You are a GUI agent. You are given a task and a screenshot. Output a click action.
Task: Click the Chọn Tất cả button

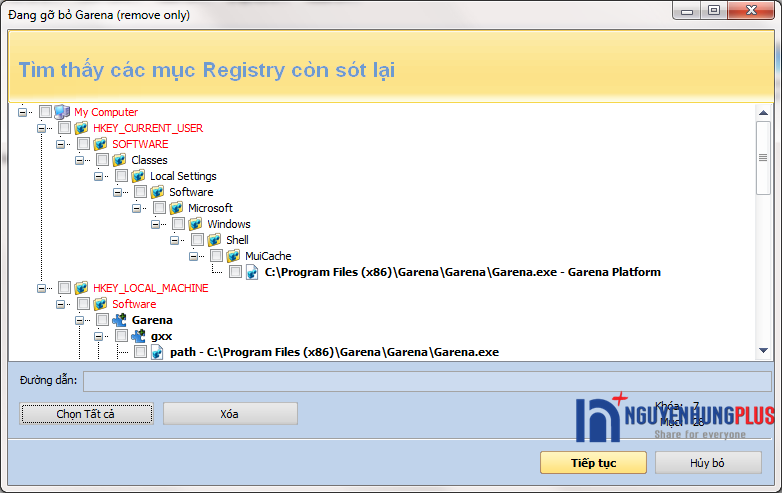(x=86, y=414)
